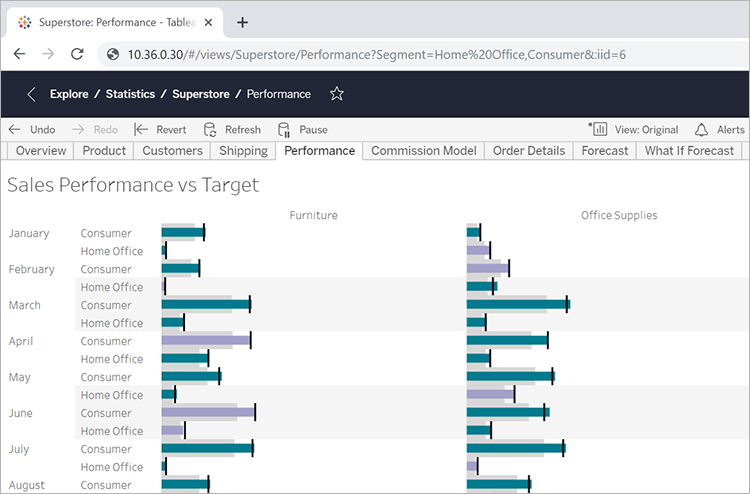The width and height of the screenshot is (750, 494).
Task: Click the browser address bar URL
Action: 376,55
